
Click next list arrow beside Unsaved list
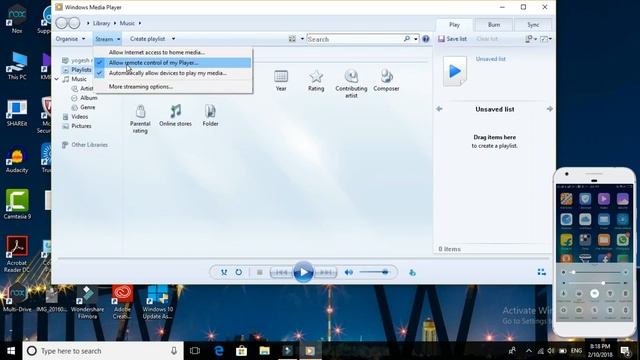[550, 109]
